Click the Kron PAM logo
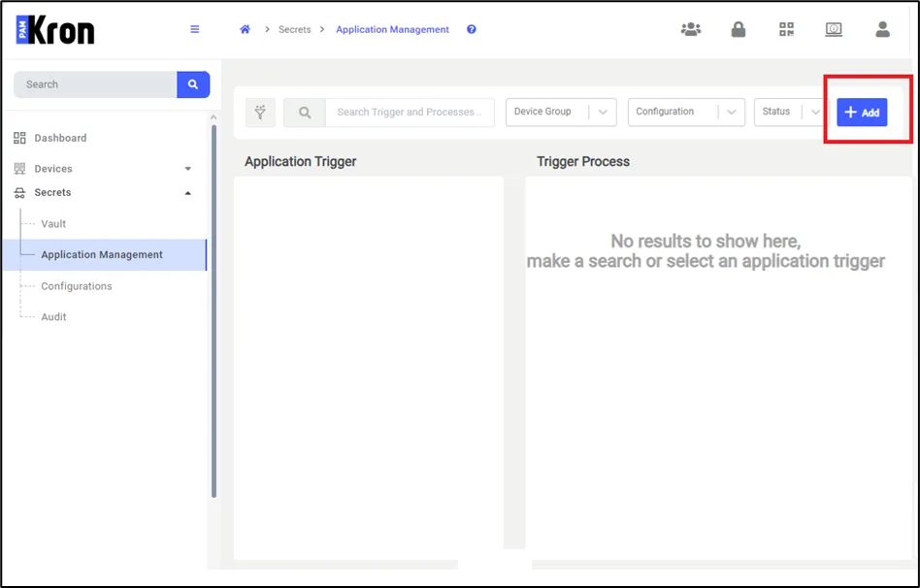920x588 pixels. pos(55,30)
